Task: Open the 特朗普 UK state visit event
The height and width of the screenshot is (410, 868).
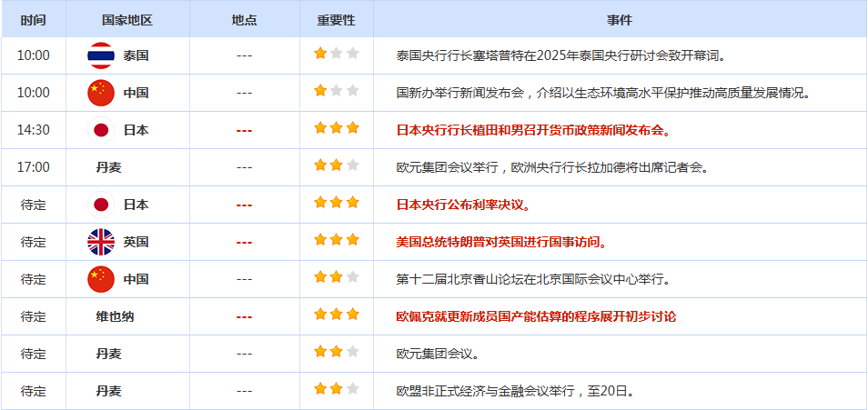Action: (501, 242)
